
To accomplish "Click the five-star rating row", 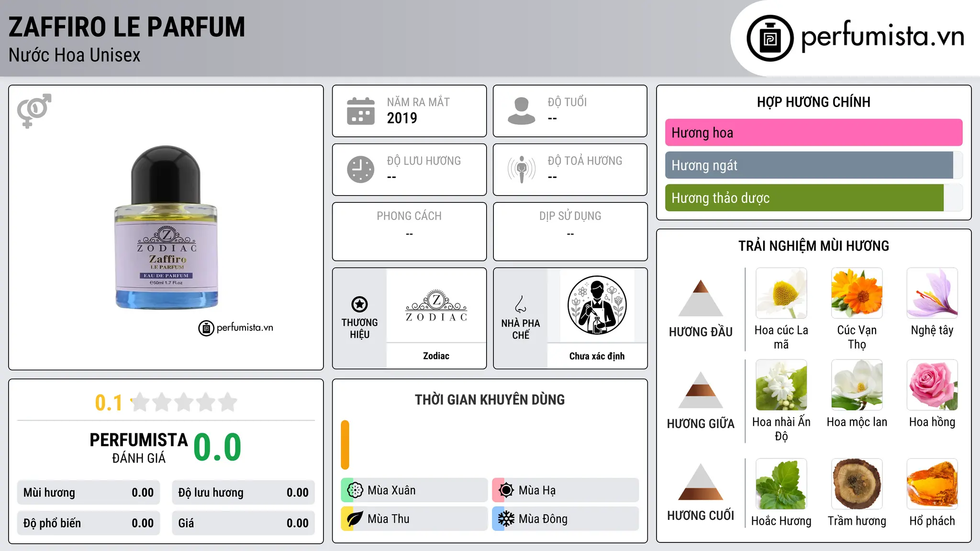I will [184, 402].
